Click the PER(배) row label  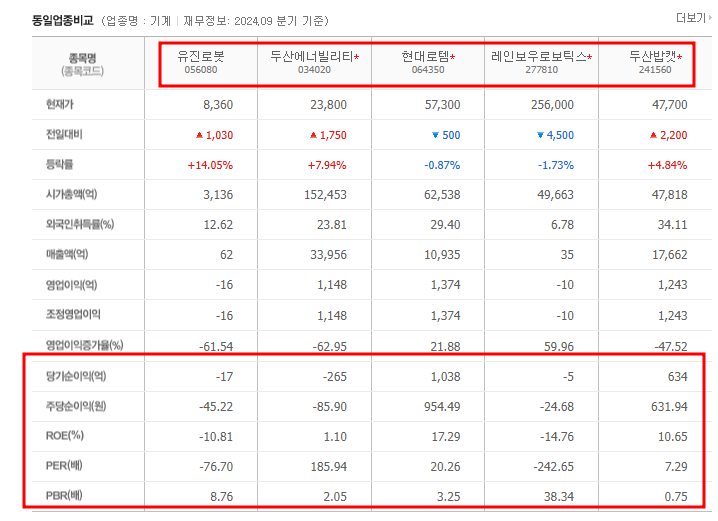coord(64,466)
